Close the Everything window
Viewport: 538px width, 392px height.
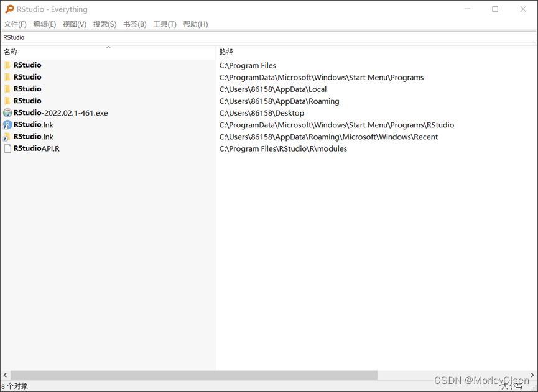[x=523, y=9]
